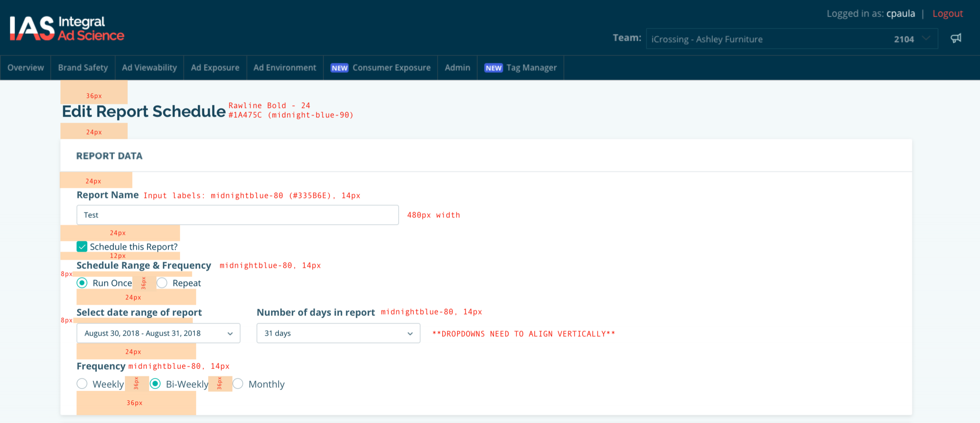Open the Tag Manager tab

pos(521,68)
